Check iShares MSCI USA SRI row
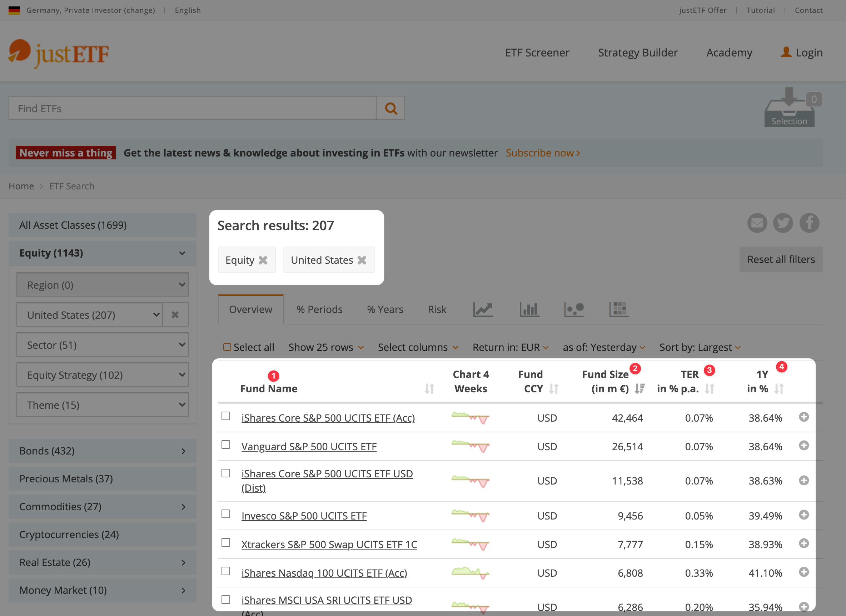 click(x=226, y=600)
